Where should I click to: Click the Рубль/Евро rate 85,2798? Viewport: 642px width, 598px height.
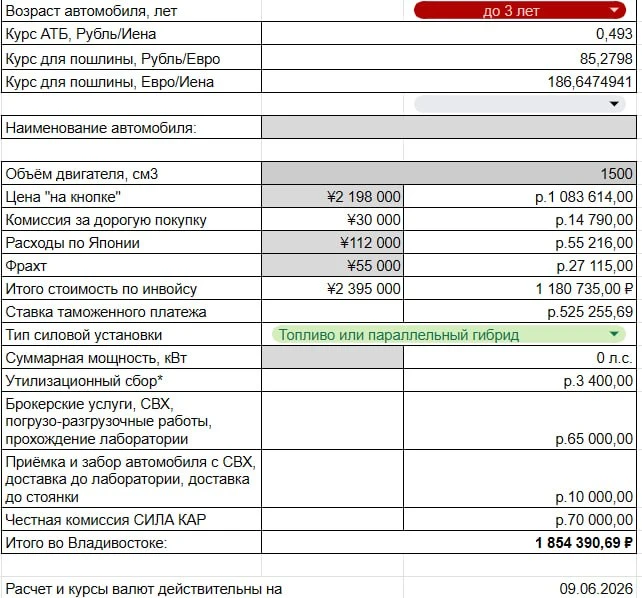[449, 58]
